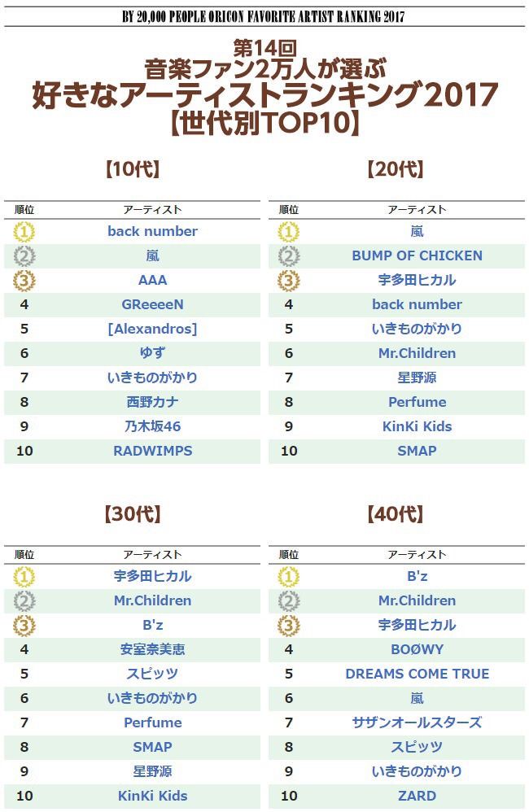Open the ZARD link in the 40代 table
The image size is (529, 812).
click(x=417, y=796)
